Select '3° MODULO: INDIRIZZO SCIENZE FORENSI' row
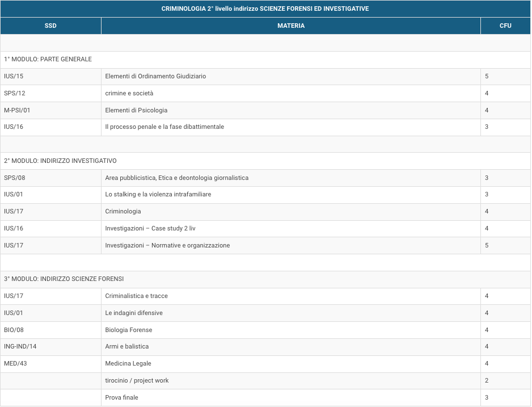 pos(265,279)
